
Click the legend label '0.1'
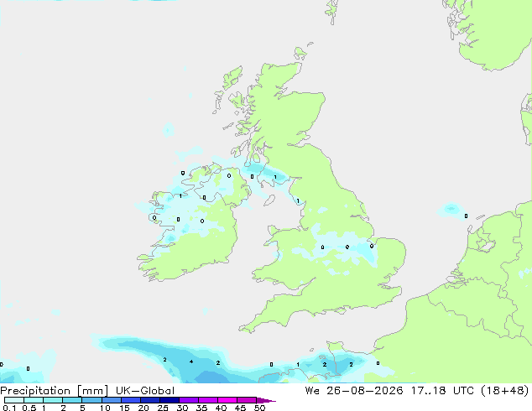9,408
